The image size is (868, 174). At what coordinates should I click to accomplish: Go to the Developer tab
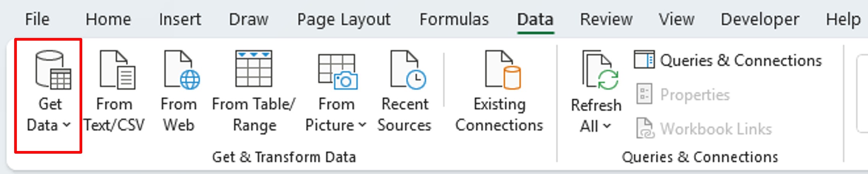[760, 20]
